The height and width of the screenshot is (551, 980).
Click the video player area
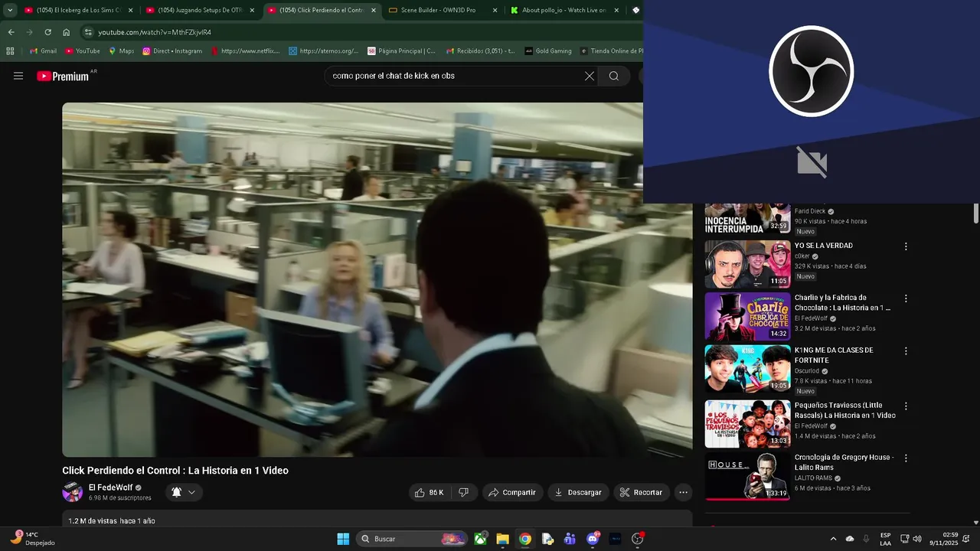[377, 279]
